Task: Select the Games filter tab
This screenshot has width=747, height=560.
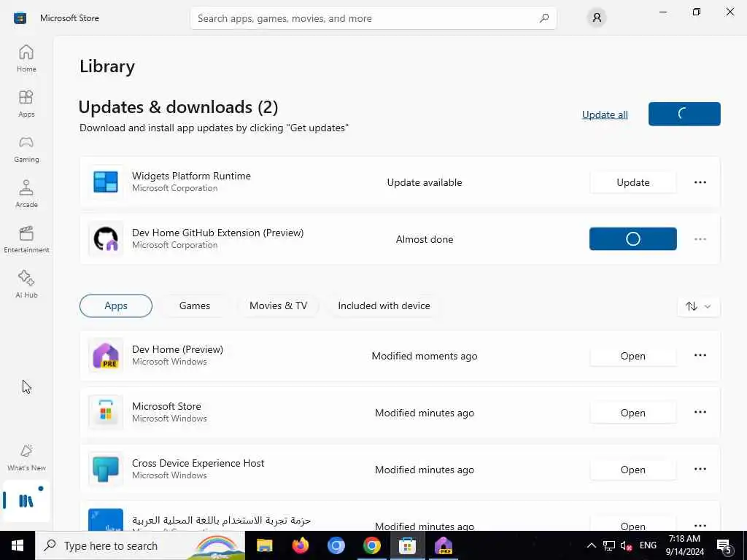Action: tap(194, 306)
